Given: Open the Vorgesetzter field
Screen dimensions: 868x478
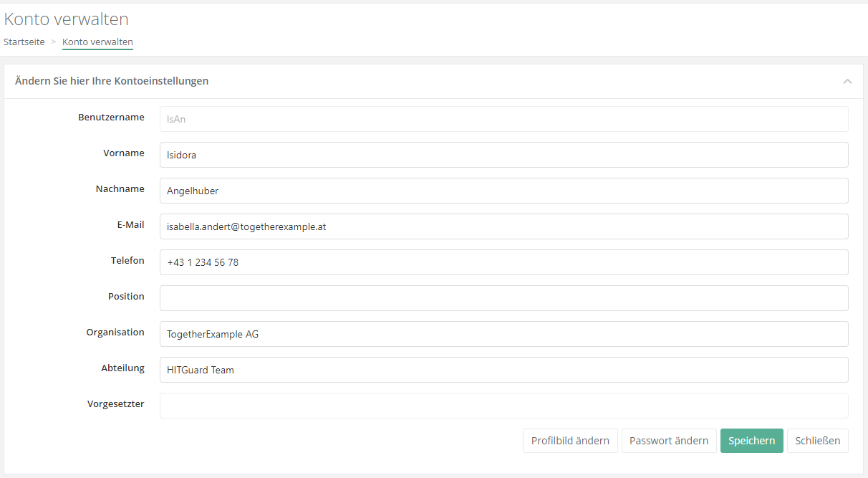Looking at the screenshot, I should [x=503, y=406].
